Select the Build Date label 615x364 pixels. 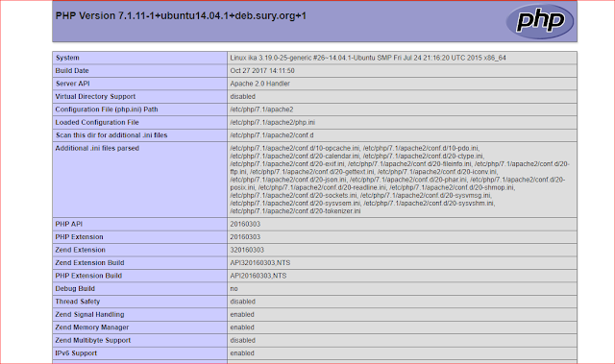[x=72, y=71]
